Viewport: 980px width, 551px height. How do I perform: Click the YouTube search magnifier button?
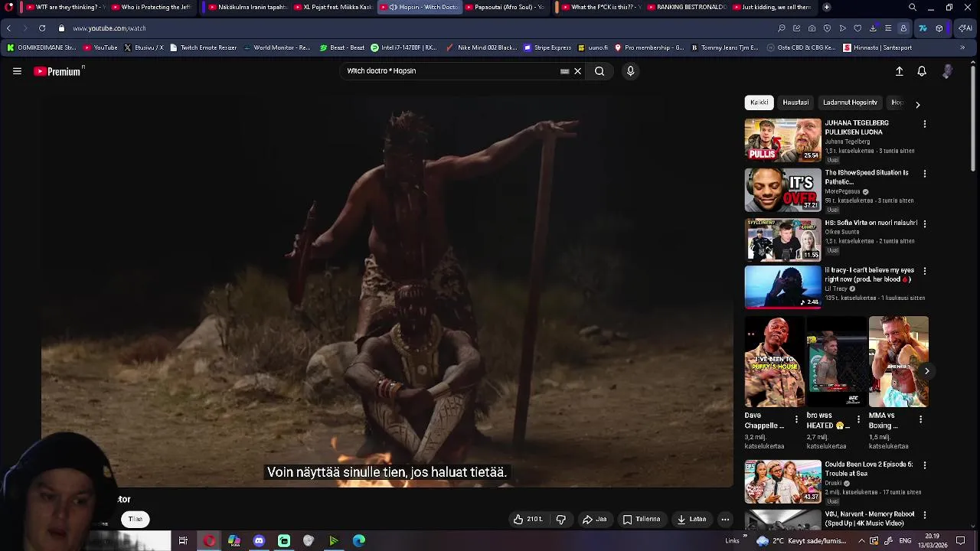click(599, 71)
